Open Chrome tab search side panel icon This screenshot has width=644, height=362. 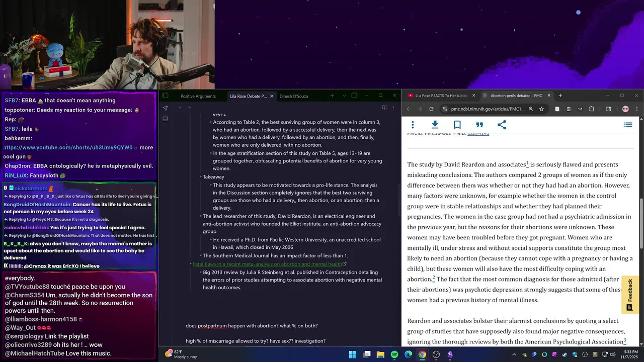tap(608, 109)
